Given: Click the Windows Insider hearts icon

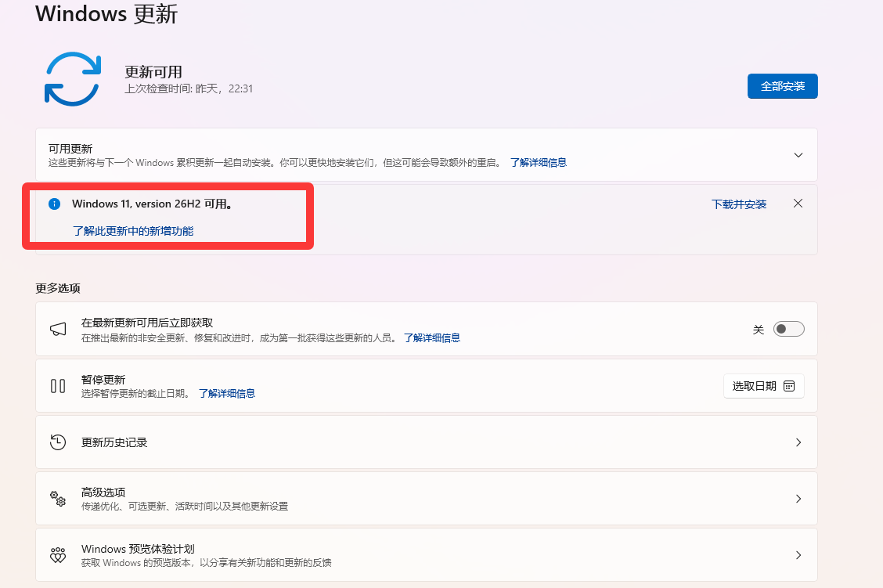Looking at the screenshot, I should (x=58, y=555).
